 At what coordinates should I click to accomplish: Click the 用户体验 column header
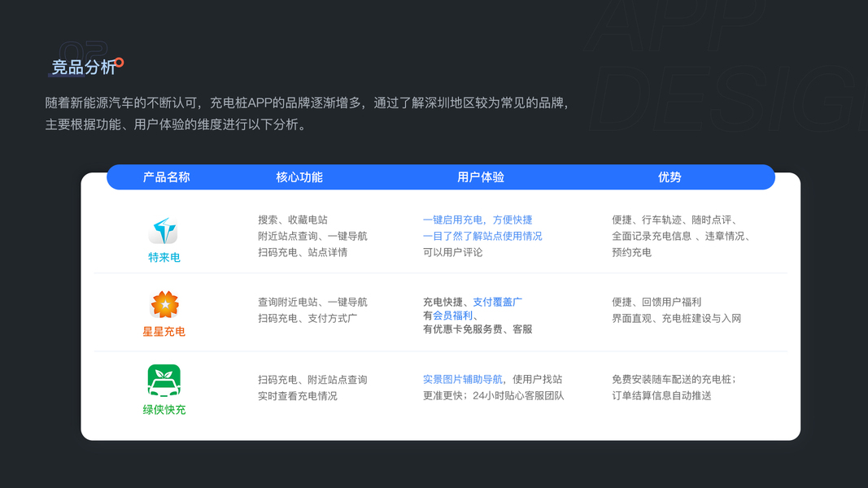(x=481, y=177)
